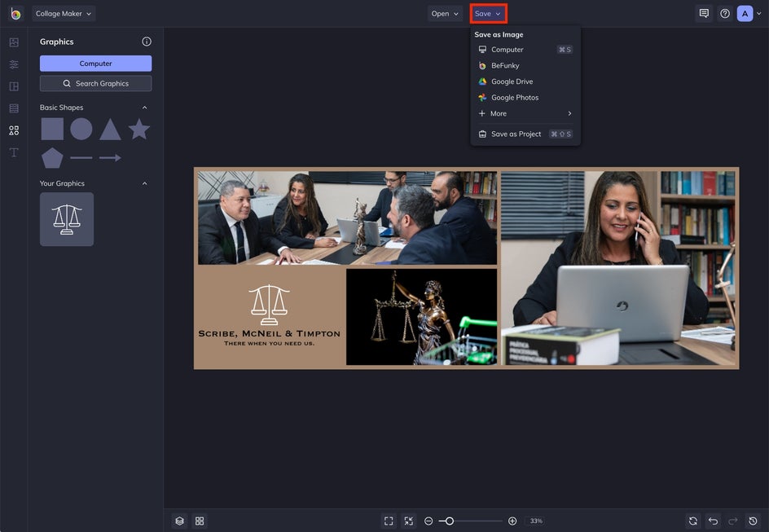Click the zoom in plus icon
Image resolution: width=769 pixels, height=532 pixels.
click(x=512, y=521)
